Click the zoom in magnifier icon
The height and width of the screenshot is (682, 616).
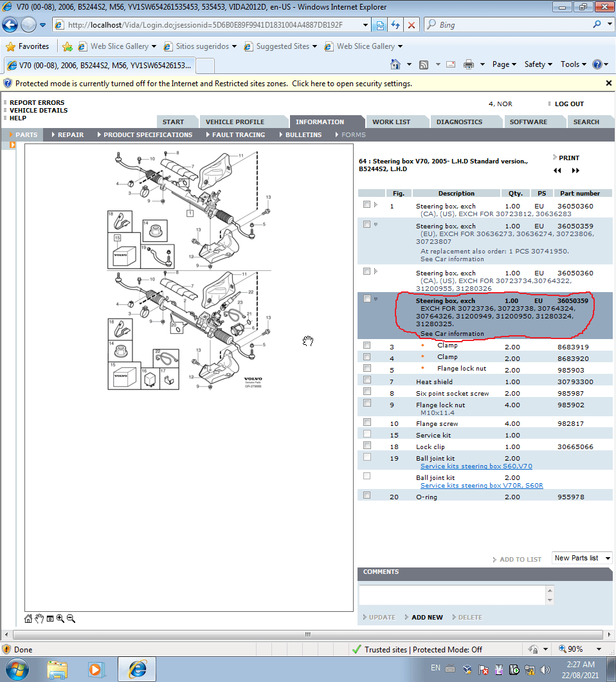(x=60, y=618)
